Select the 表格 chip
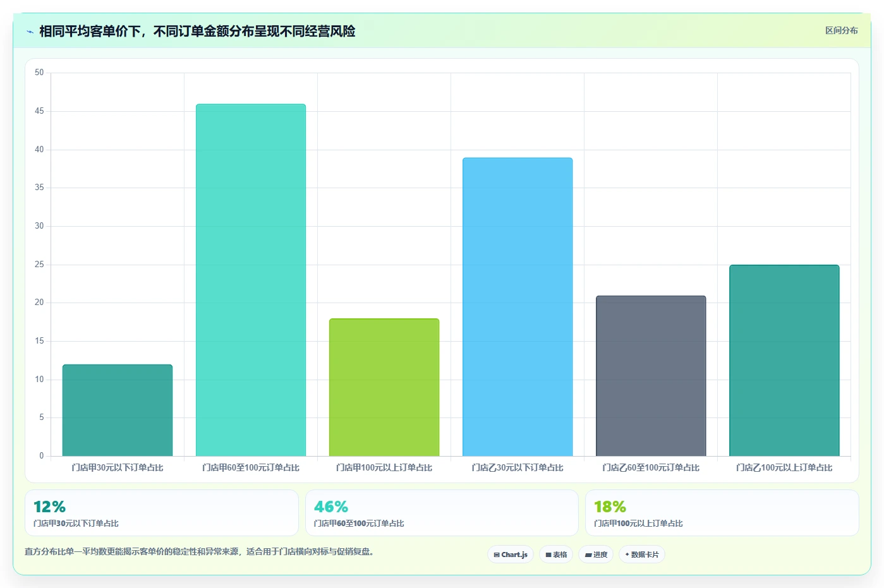884x588 pixels. pyautogui.click(x=556, y=555)
